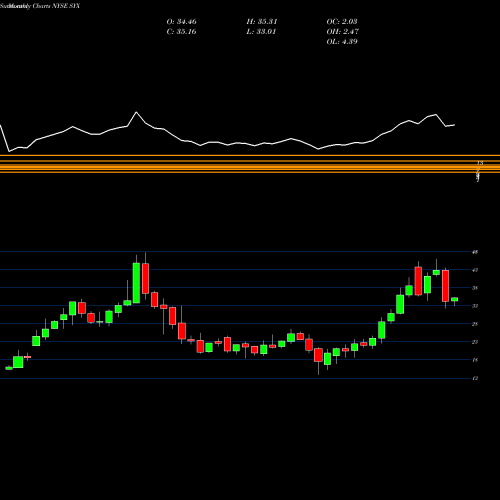The width and height of the screenshot is (500, 500).
Task: Click the 48 price axis label
Action: click(475, 252)
